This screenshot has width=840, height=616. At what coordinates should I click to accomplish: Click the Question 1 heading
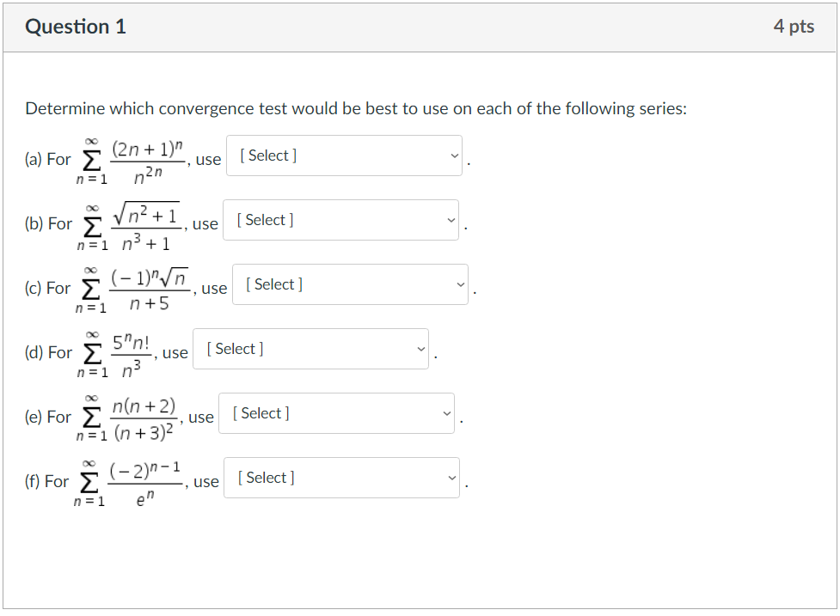coord(77,26)
